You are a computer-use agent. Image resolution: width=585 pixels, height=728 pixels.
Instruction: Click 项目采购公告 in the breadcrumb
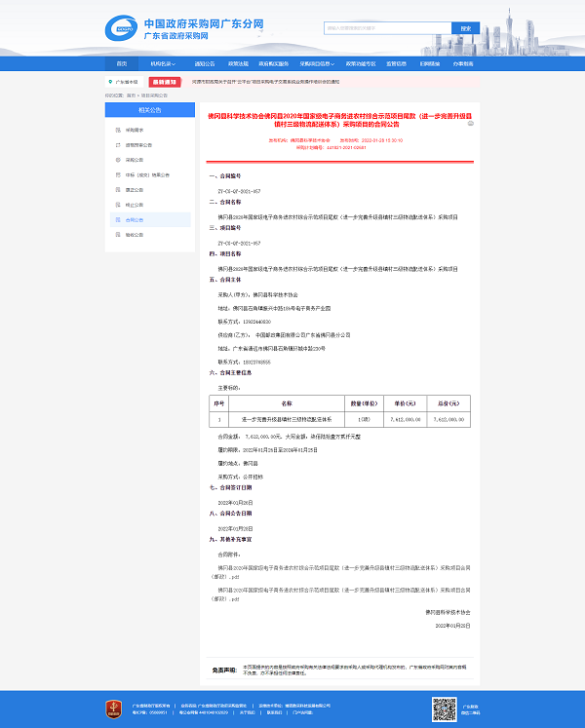pos(154,96)
